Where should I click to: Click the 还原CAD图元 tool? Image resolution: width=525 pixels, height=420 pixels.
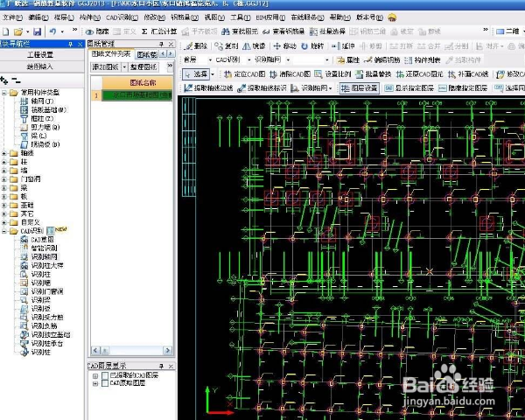(419, 74)
